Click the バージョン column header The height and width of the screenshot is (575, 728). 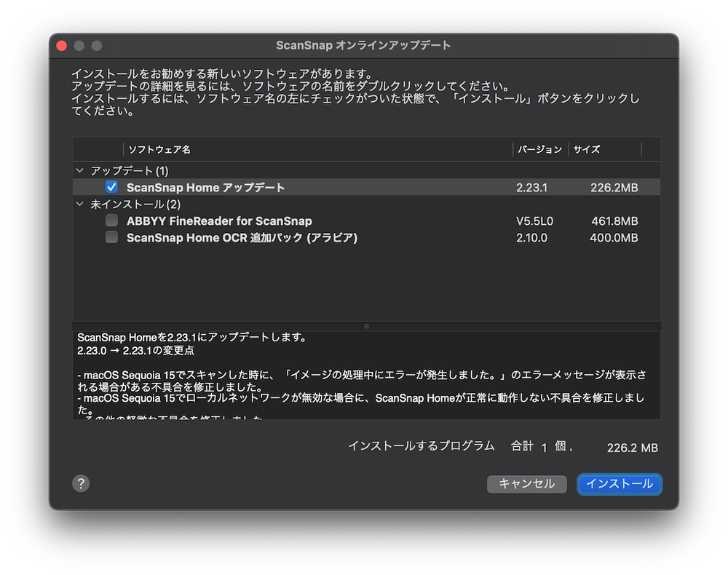(540, 149)
